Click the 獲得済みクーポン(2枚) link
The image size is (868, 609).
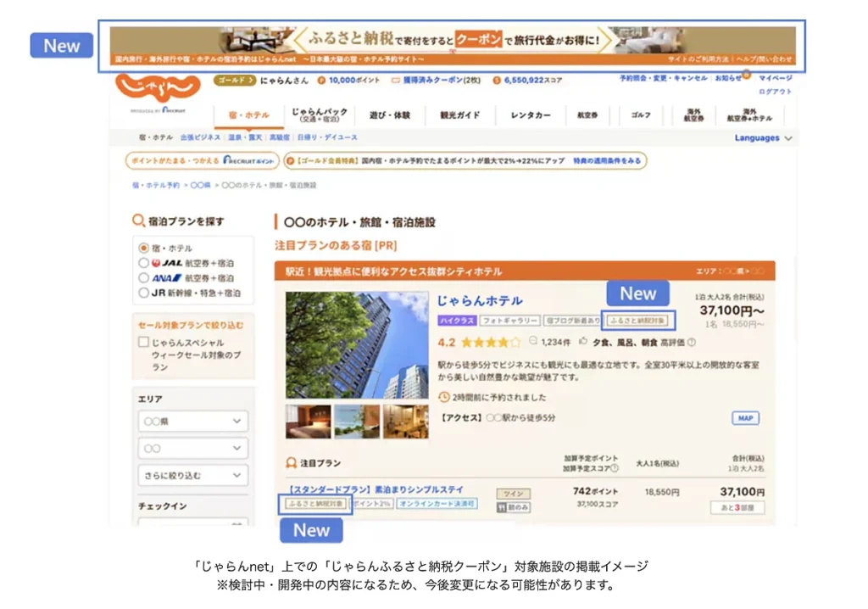point(442,81)
